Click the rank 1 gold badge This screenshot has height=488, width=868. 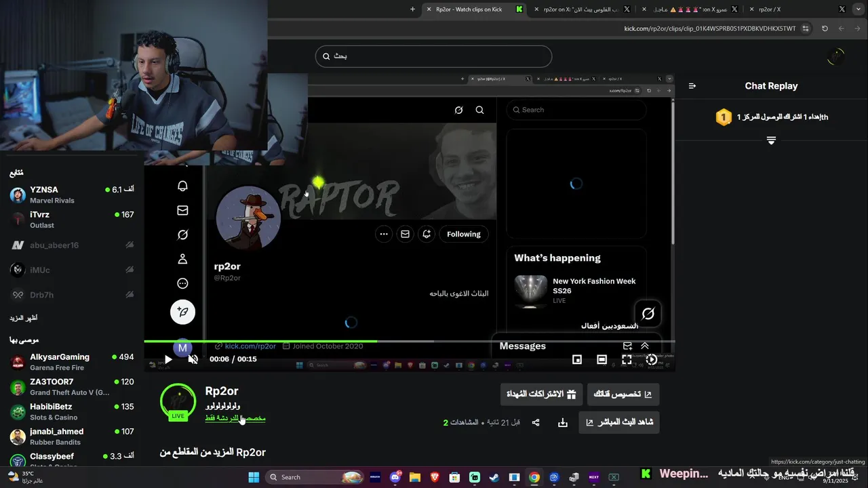[724, 117]
